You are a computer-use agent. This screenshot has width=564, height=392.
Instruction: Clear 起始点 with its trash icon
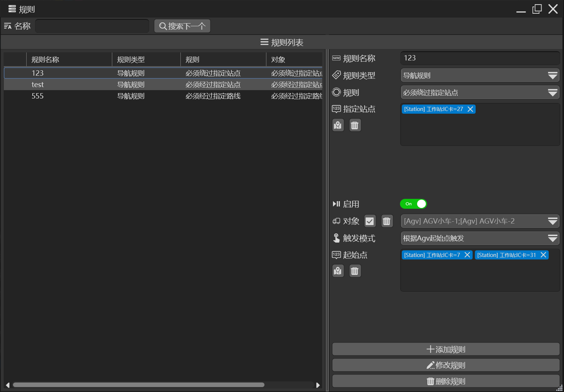(x=355, y=271)
